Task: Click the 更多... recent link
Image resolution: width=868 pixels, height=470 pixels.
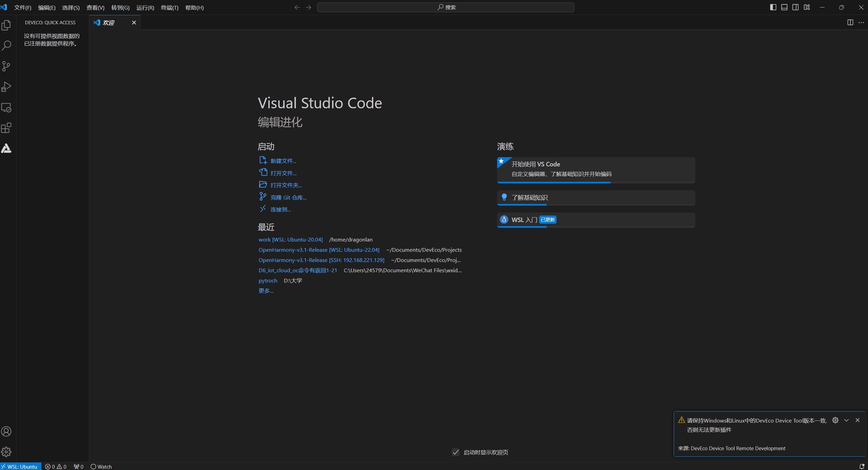Action: (266, 291)
